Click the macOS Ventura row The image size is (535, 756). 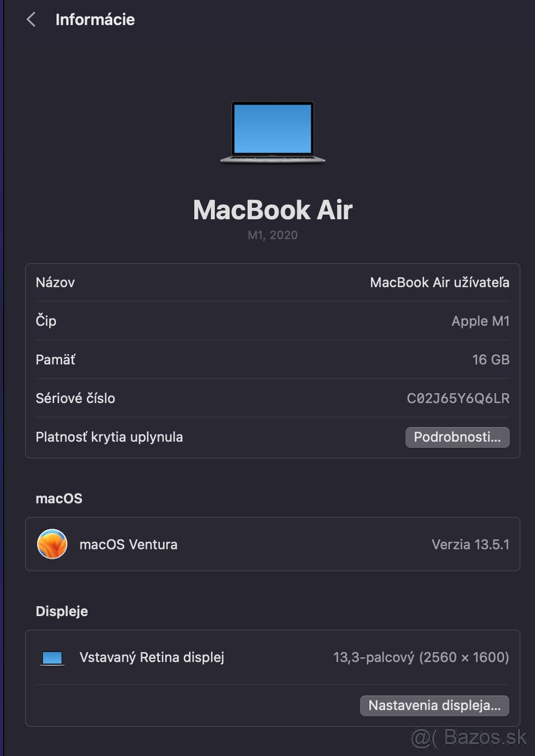coord(273,544)
